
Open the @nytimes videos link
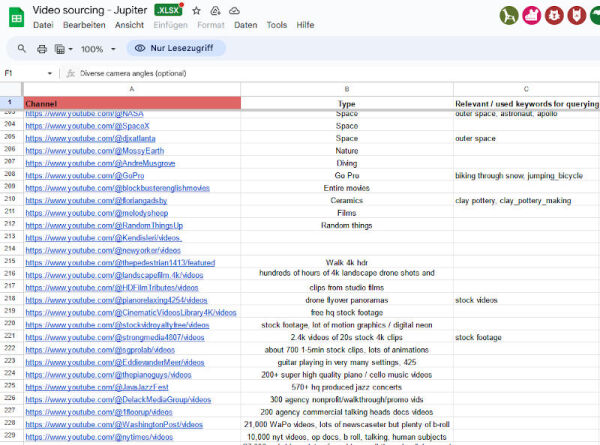[99, 437]
